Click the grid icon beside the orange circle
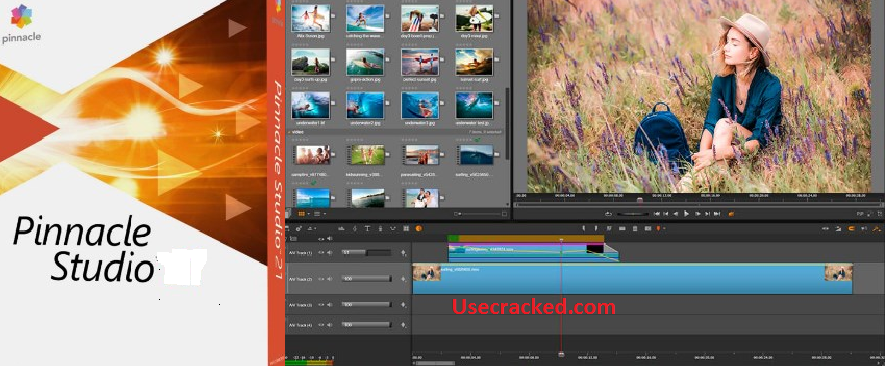This screenshot has height=366, width=885. [406, 228]
